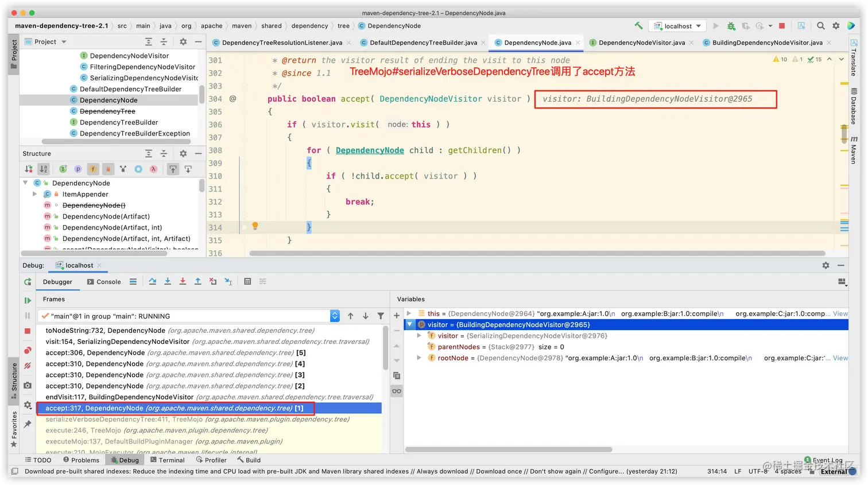Toggle Show Anonymous Classes in Structure
Screen dimensions: 868x485
click(138, 169)
